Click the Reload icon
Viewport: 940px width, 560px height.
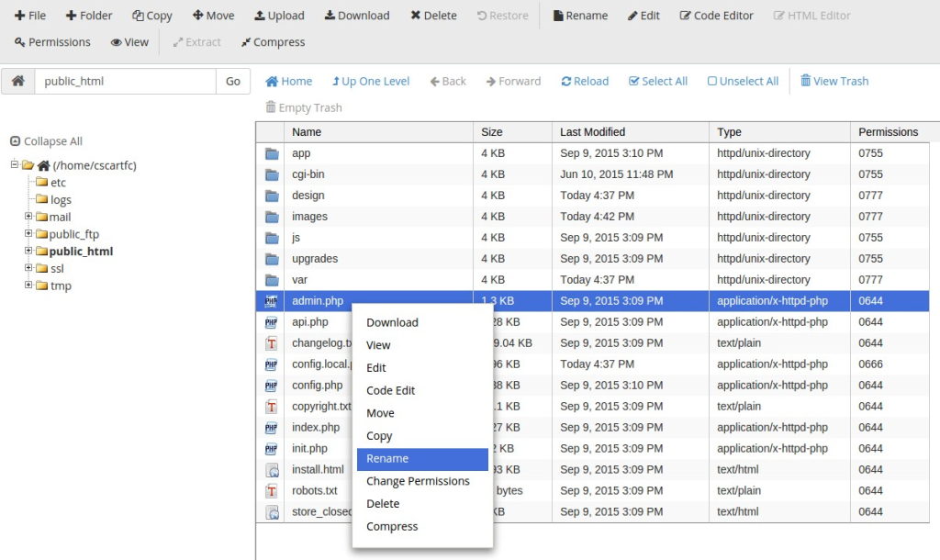pos(566,81)
